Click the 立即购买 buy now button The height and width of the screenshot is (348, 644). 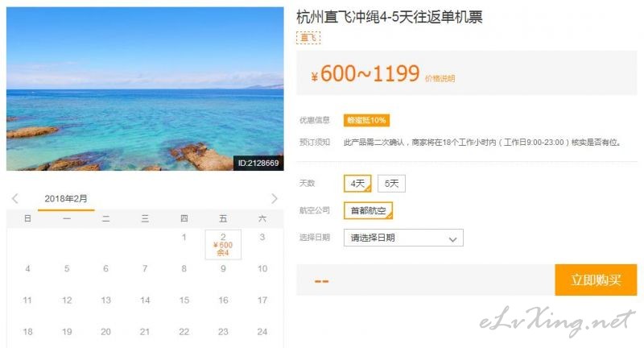pyautogui.click(x=596, y=280)
